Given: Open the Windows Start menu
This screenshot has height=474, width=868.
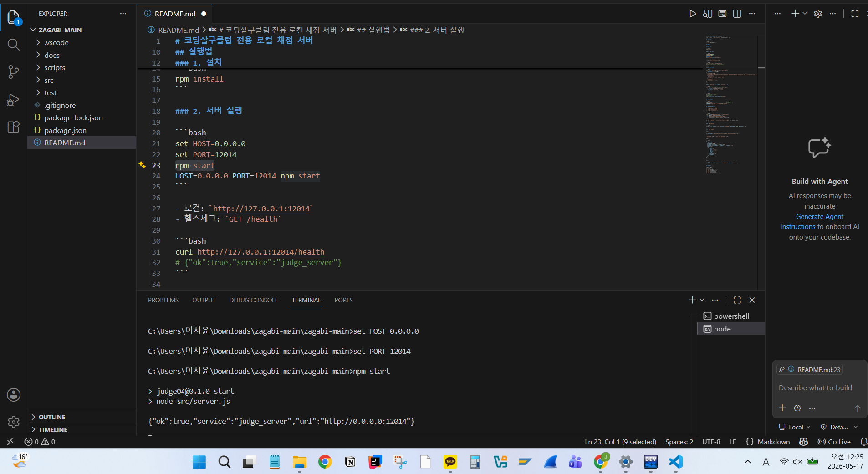Looking at the screenshot, I should click(199, 462).
